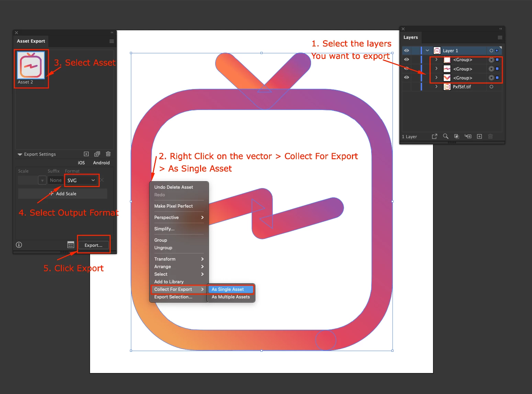
Task: Toggle visibility of the V-shaped Group sublayer
Action: tap(407, 78)
